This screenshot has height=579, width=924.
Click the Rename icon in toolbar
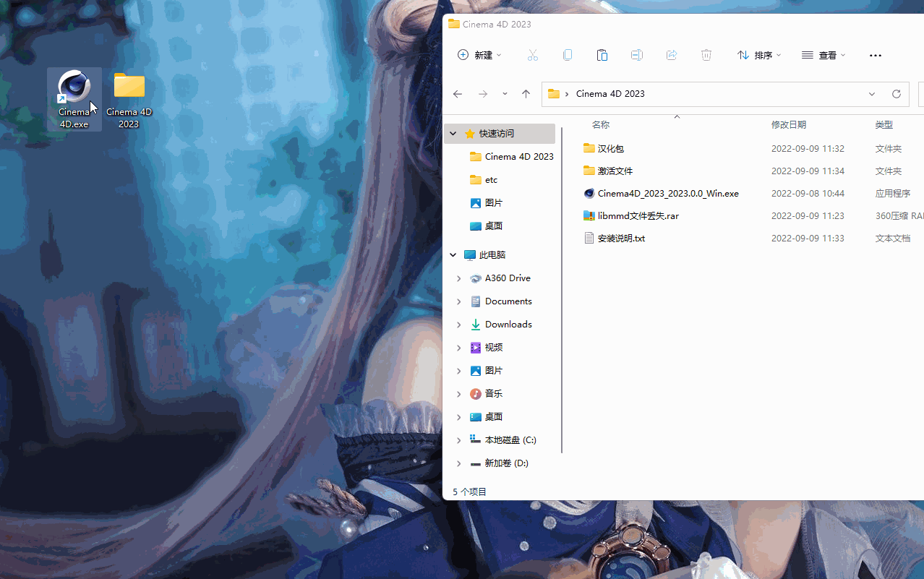coord(637,55)
